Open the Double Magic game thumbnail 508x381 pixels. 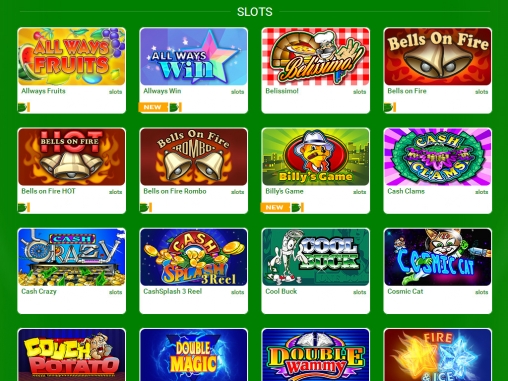(194, 355)
